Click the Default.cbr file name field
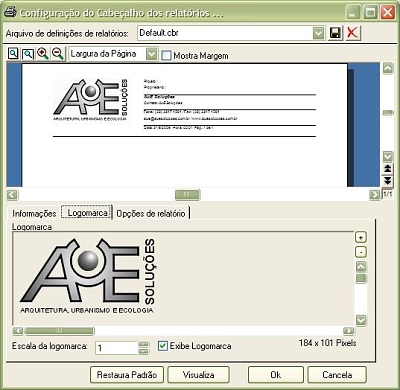 tap(225, 33)
